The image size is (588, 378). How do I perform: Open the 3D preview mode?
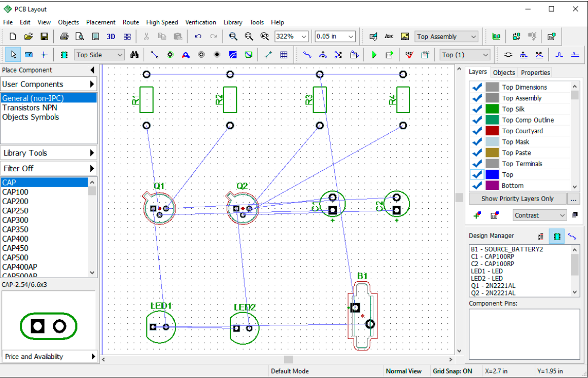click(x=111, y=36)
